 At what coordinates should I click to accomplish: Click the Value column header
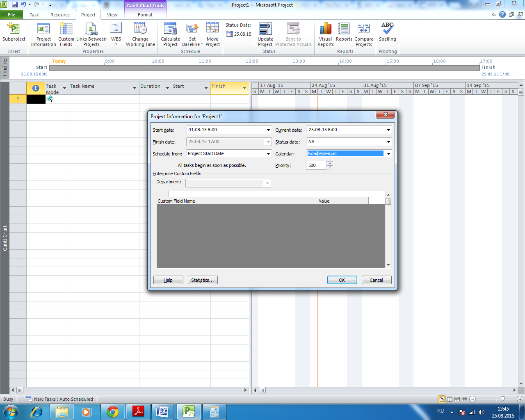343,201
